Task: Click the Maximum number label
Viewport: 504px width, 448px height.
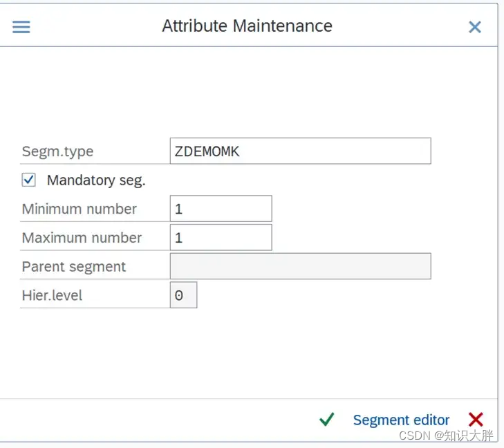Action: [x=82, y=238]
